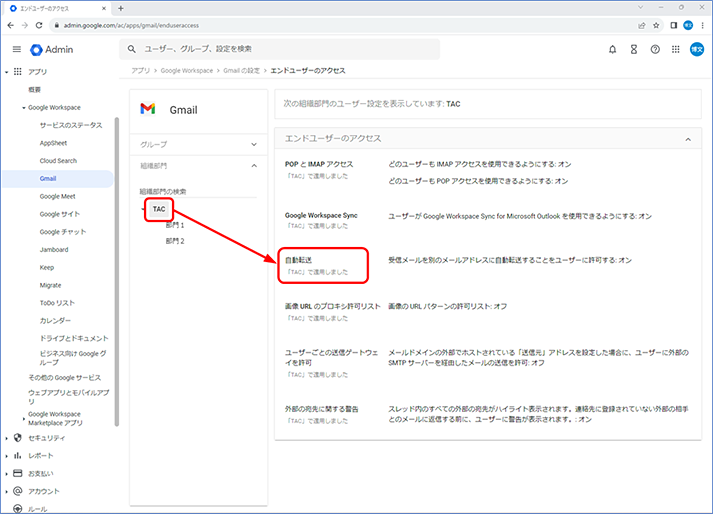Open the Google apps grid
The width and height of the screenshot is (713, 514).
tap(676, 50)
